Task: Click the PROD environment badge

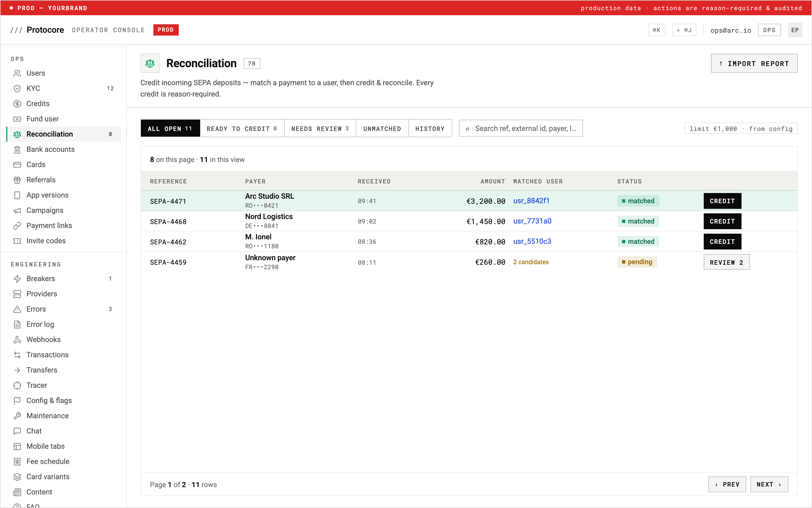Action: [166, 30]
